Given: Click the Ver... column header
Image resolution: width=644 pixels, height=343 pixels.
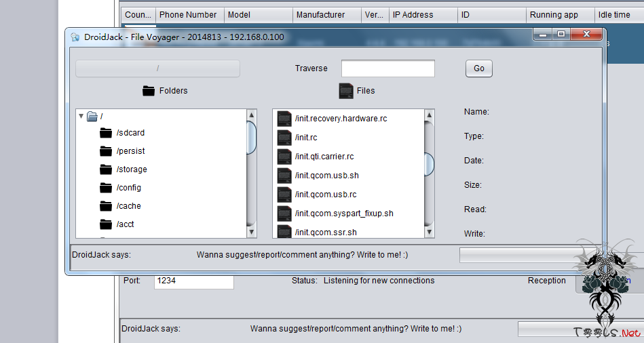Looking at the screenshot, I should [375, 15].
